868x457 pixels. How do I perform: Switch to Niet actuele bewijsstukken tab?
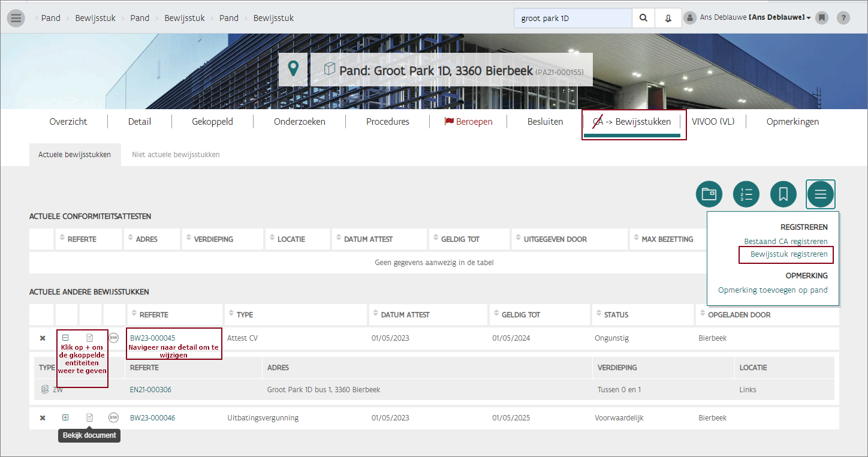point(176,155)
